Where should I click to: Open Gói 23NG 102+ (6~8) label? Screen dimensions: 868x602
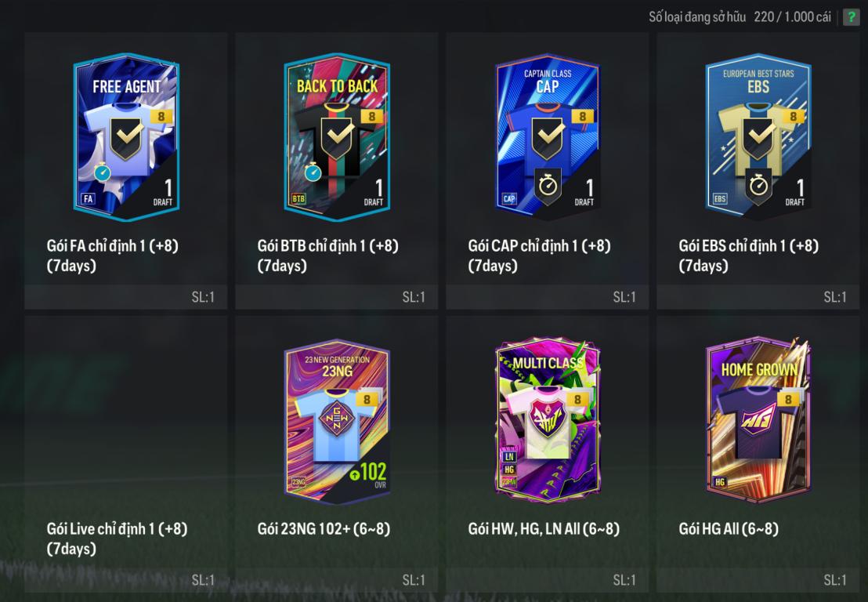point(324,529)
